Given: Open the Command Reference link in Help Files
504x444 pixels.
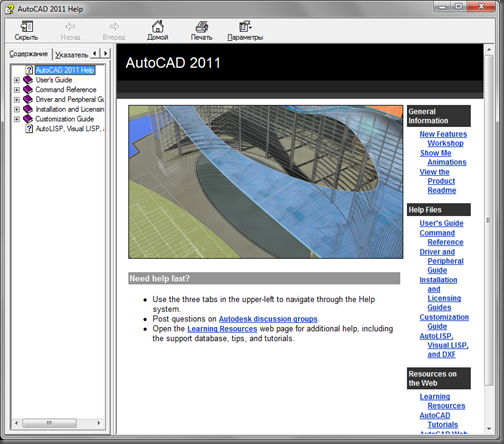Looking at the screenshot, I should (441, 238).
